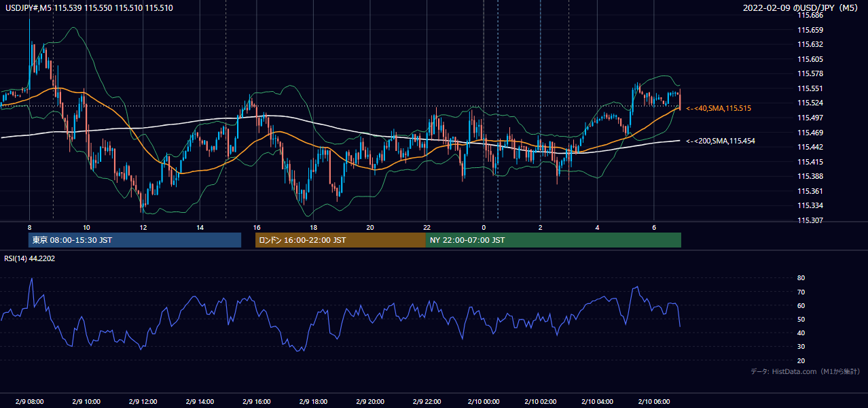Select the 東京 08:00-15:30 JST session bar
Image resolution: width=868 pixels, height=408 pixels.
click(x=134, y=240)
